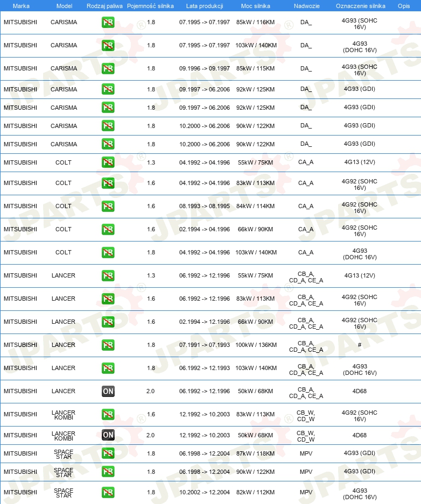Click petrol icon for Space Star 82kW/112KM

(x=108, y=492)
